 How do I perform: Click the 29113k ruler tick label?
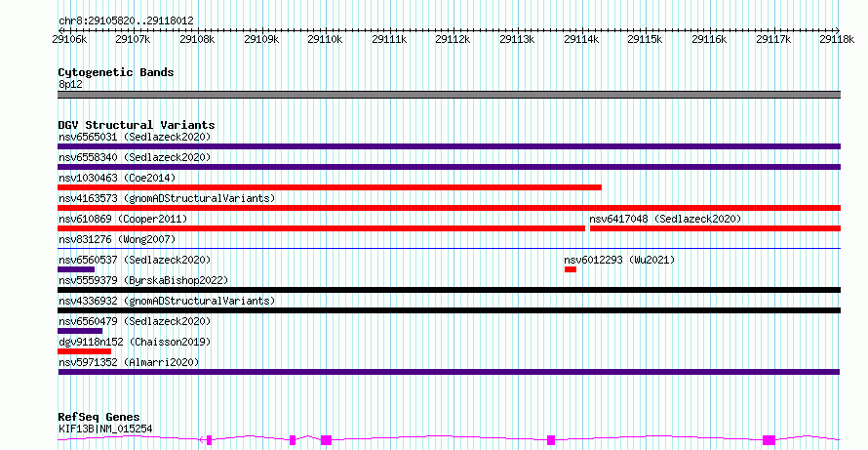point(517,39)
